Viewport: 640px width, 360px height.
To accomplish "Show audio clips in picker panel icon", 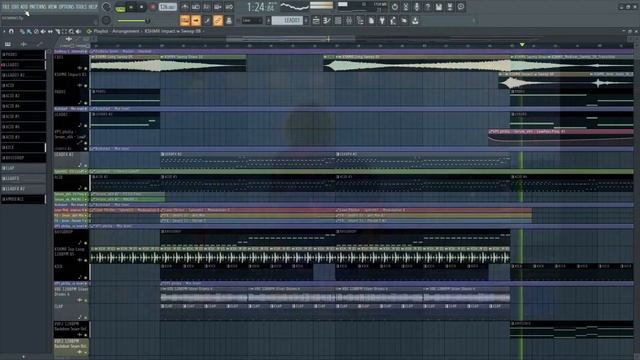I will [24, 44].
